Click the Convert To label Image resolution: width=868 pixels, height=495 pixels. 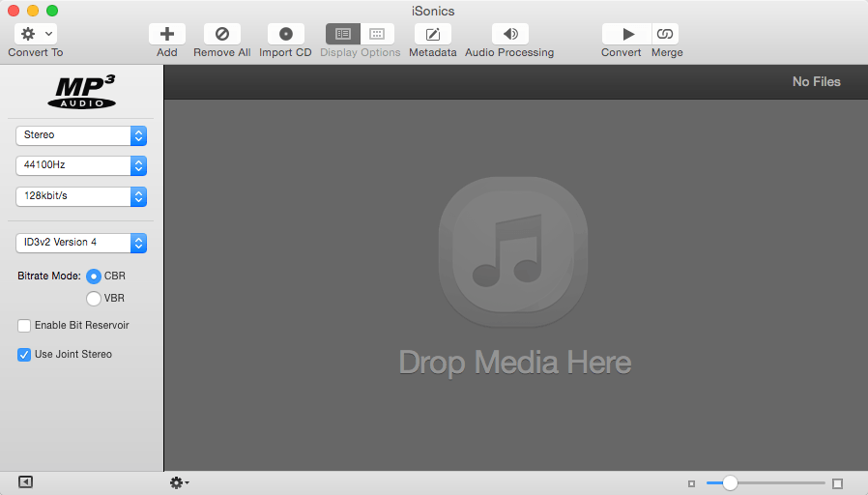click(x=36, y=52)
